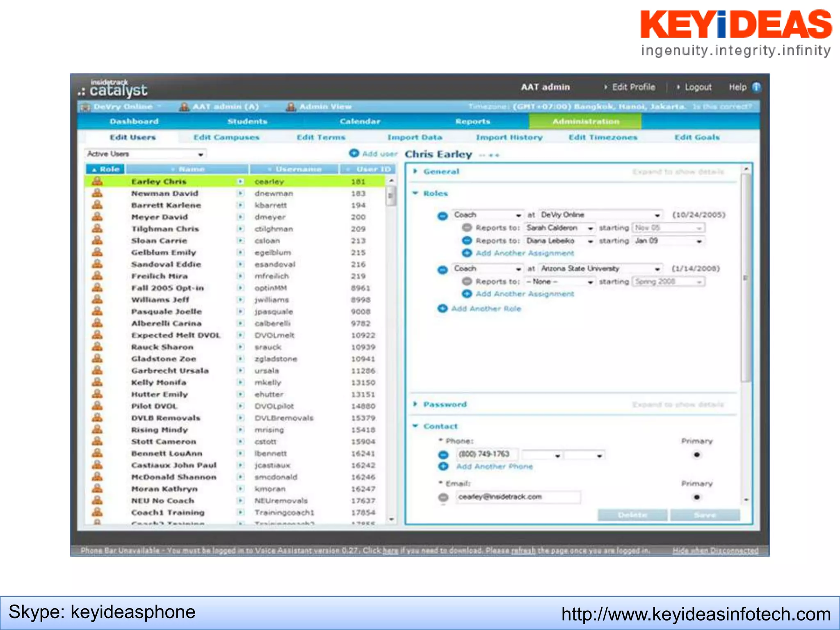The width and height of the screenshot is (840, 630).
Task: Collapse the Contact section
Action: (x=435, y=426)
